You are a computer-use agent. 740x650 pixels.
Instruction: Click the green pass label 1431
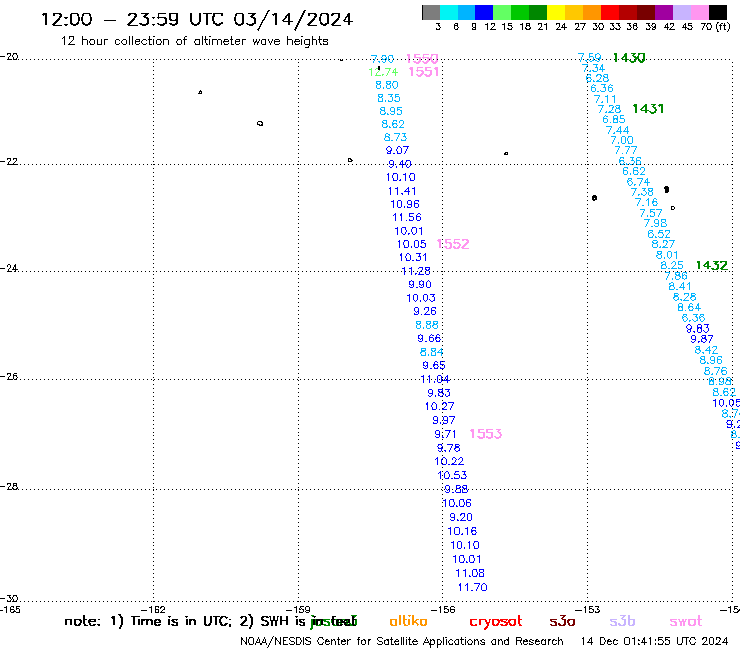(x=648, y=109)
